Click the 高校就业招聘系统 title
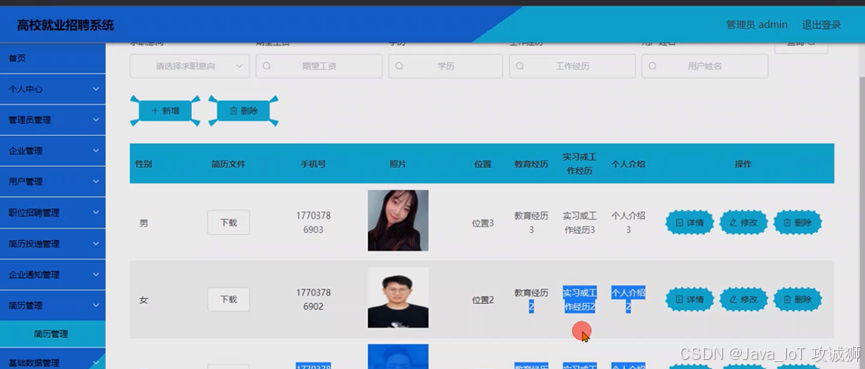The height and width of the screenshot is (369, 865). (x=66, y=25)
